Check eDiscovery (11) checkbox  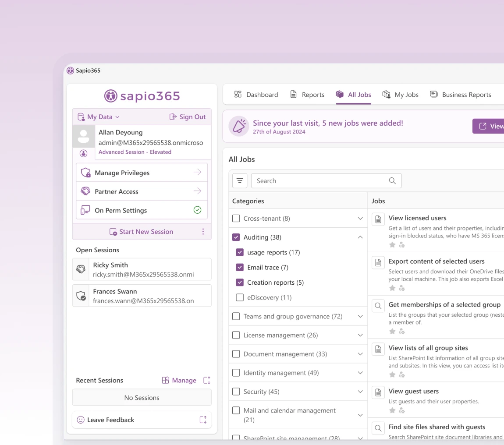tap(240, 297)
